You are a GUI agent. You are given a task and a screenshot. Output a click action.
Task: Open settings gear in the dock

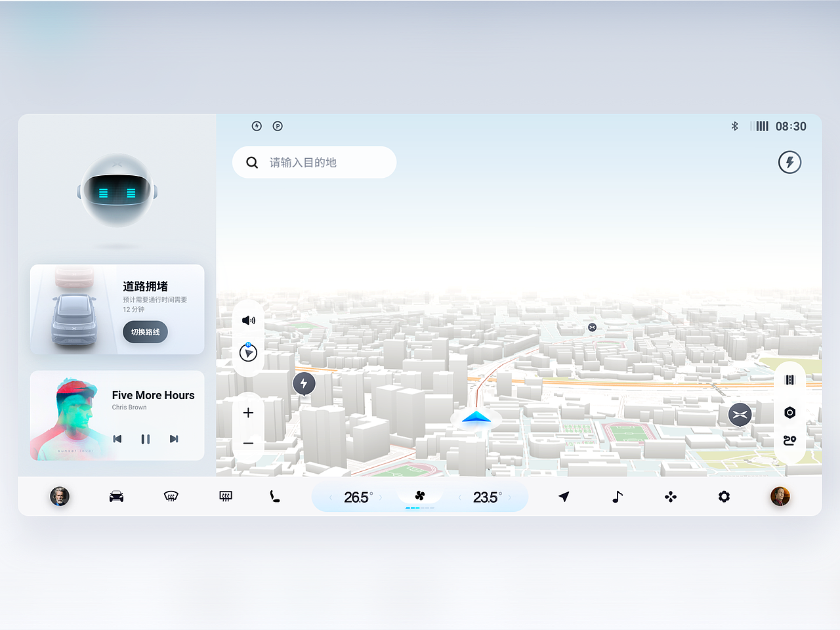pos(724,497)
